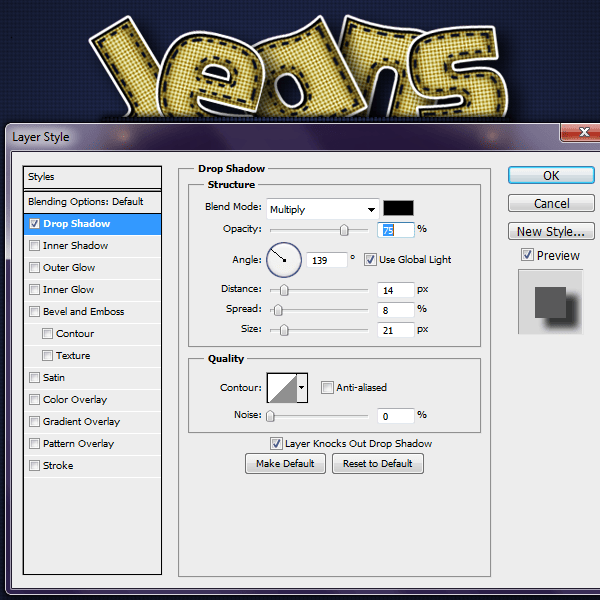
Task: Close the Layer Style dialog
Action: (x=575, y=134)
